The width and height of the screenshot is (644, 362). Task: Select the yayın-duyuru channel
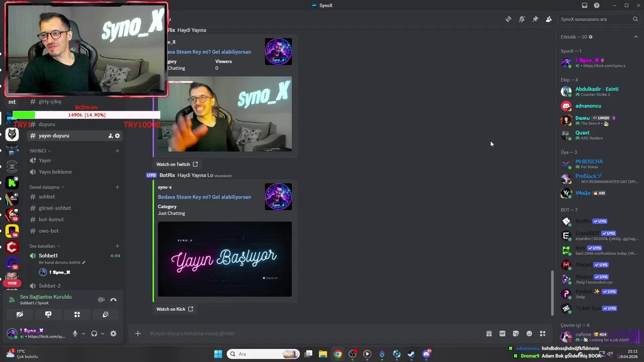[x=74, y=136]
